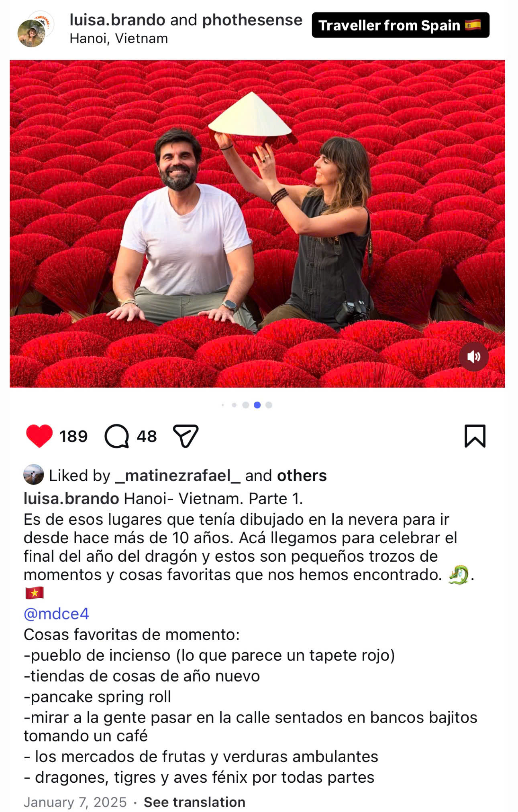Expand See translation for caption
The height and width of the screenshot is (812, 518).
click(194, 802)
